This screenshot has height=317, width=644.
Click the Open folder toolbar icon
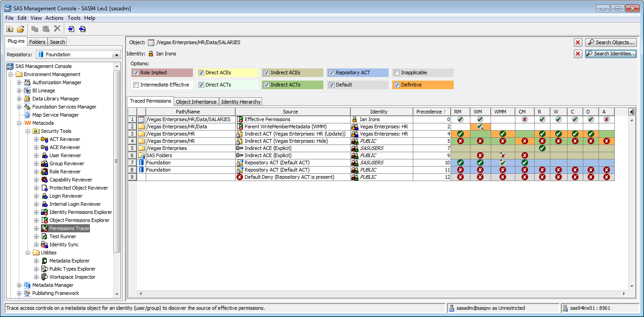(x=20, y=29)
